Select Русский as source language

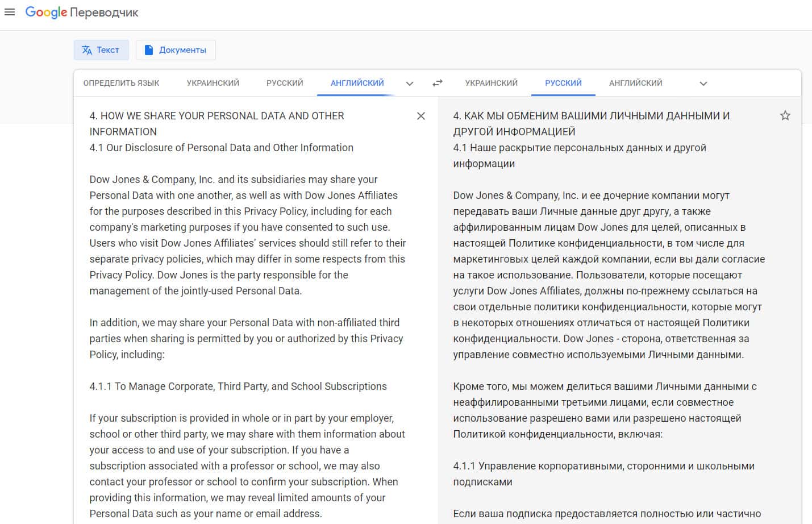click(x=285, y=83)
